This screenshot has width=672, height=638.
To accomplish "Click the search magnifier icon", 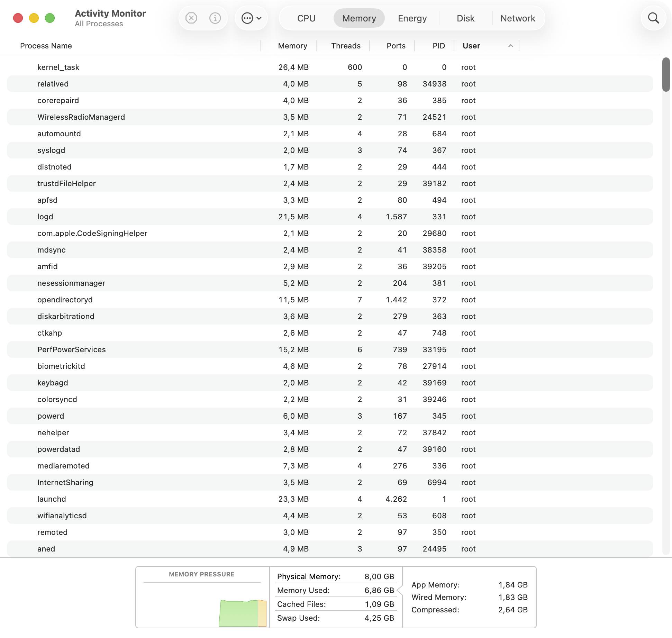I will [x=653, y=18].
